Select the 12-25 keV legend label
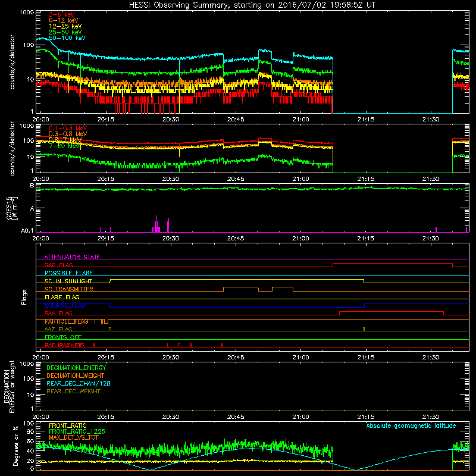The height and width of the screenshot is (476, 476). click(x=65, y=26)
